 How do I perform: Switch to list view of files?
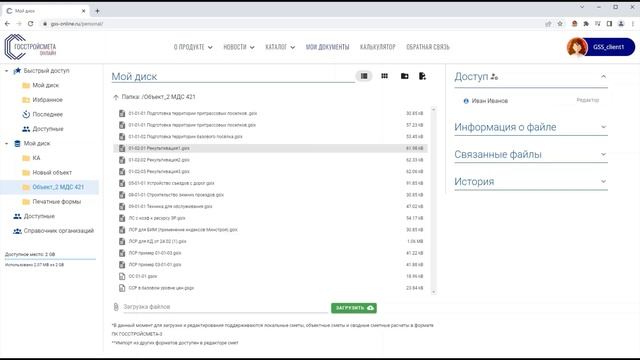(x=364, y=76)
